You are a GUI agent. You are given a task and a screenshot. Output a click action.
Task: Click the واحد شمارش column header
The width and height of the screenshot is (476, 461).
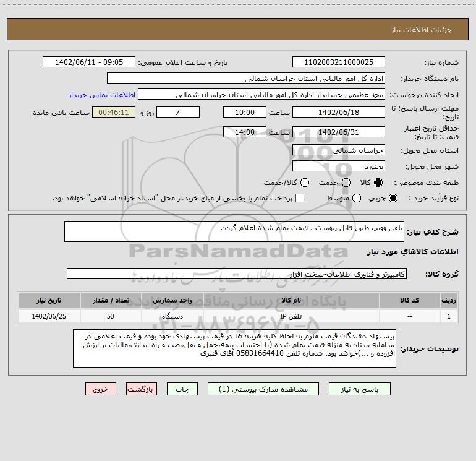coord(172,300)
